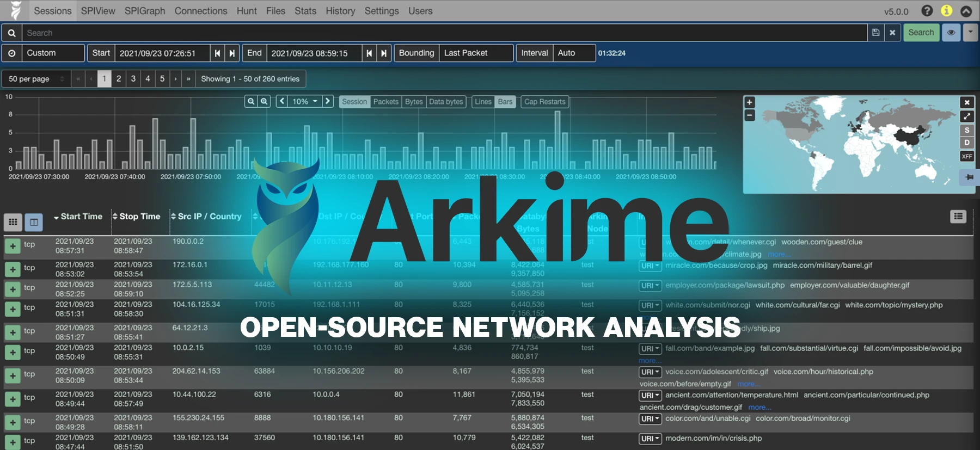Go to the Connections tab
Viewport: 980px width, 450px height.
tap(200, 11)
